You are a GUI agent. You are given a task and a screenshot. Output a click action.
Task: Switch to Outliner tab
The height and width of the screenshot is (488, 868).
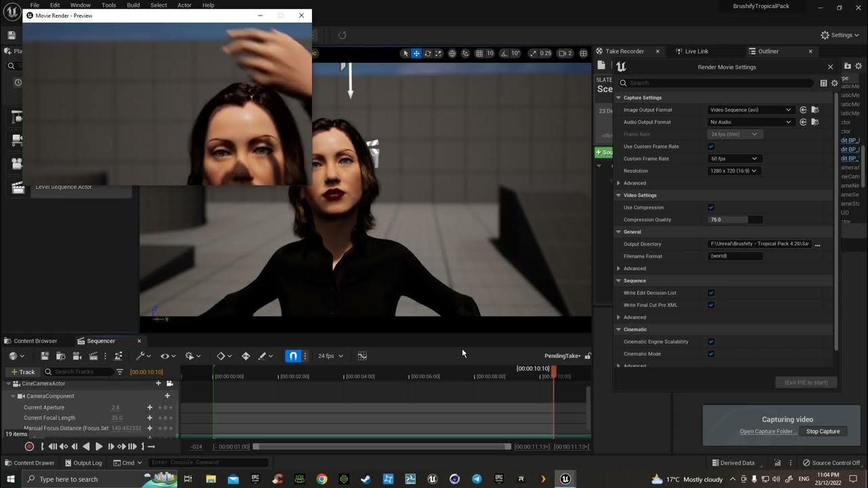click(x=768, y=51)
